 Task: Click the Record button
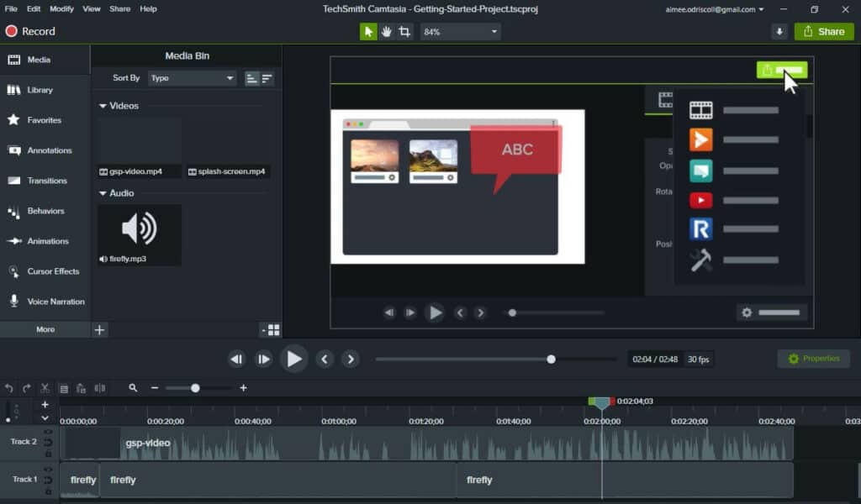(x=31, y=31)
